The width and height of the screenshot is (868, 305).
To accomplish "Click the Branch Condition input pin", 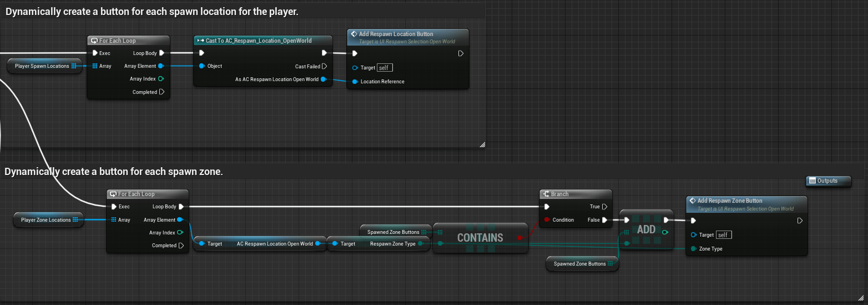I will click(x=548, y=220).
